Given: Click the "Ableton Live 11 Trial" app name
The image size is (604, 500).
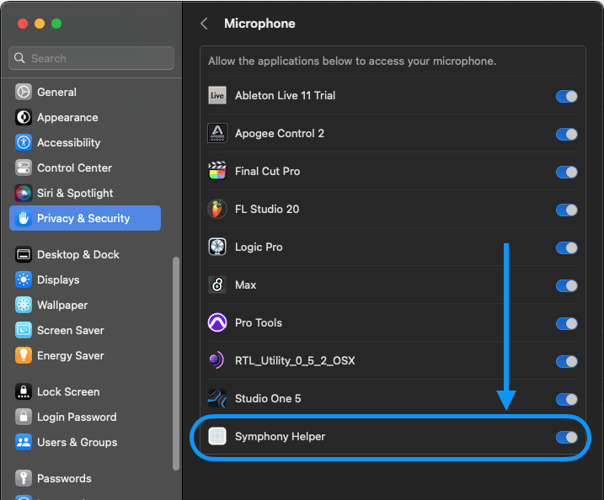Looking at the screenshot, I should coord(285,96).
